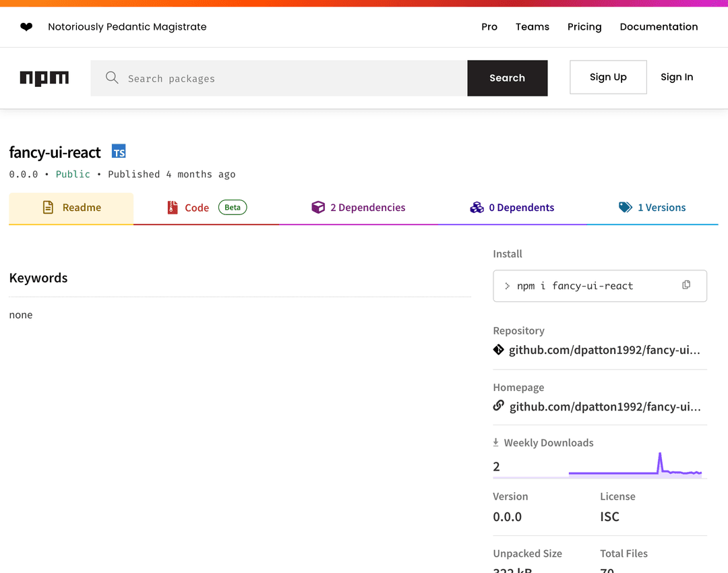Click the weekly downloads sparkline chart

pos(635,465)
